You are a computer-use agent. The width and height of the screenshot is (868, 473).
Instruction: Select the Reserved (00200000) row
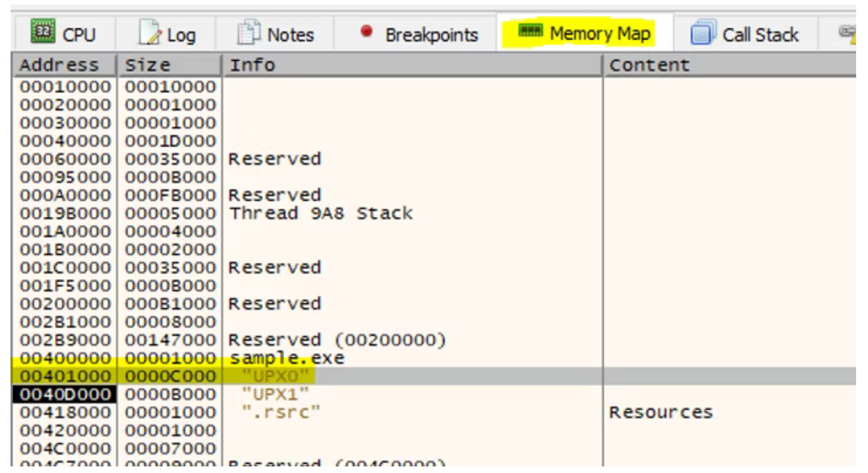tap(336, 340)
